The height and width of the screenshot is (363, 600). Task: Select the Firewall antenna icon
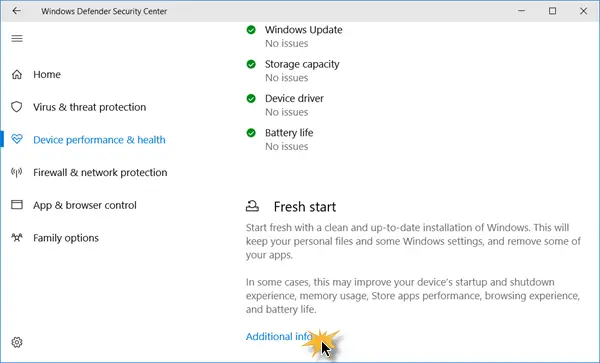[16, 172]
